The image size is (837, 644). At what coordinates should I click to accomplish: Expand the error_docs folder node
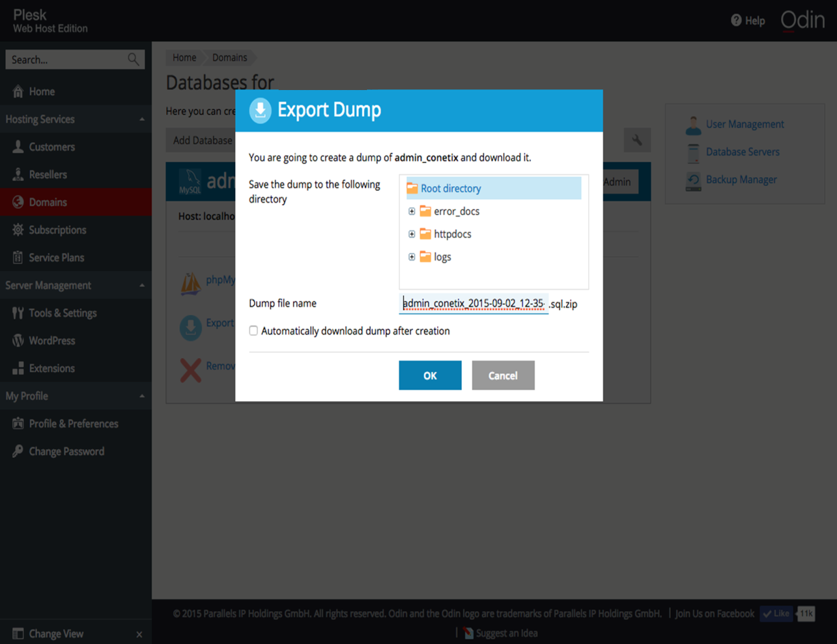pyautogui.click(x=411, y=211)
